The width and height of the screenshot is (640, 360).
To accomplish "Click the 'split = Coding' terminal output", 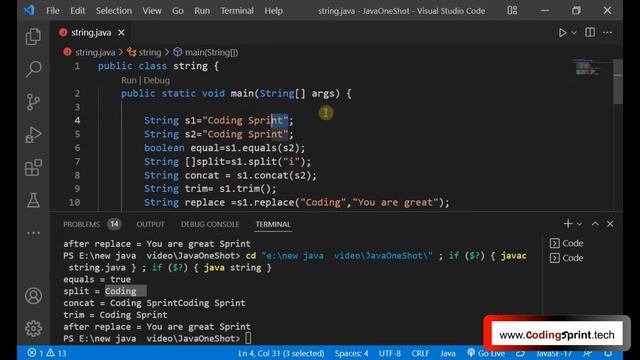I will tap(100, 291).
